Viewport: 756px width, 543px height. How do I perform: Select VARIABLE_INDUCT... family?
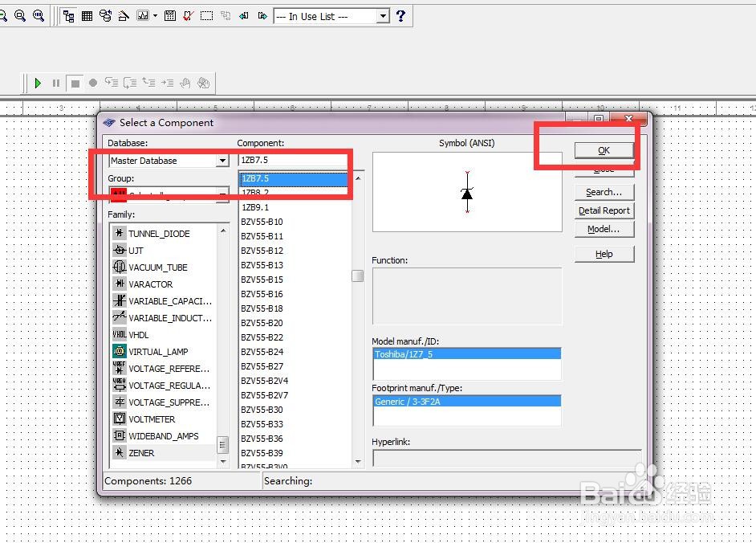pyautogui.click(x=163, y=318)
